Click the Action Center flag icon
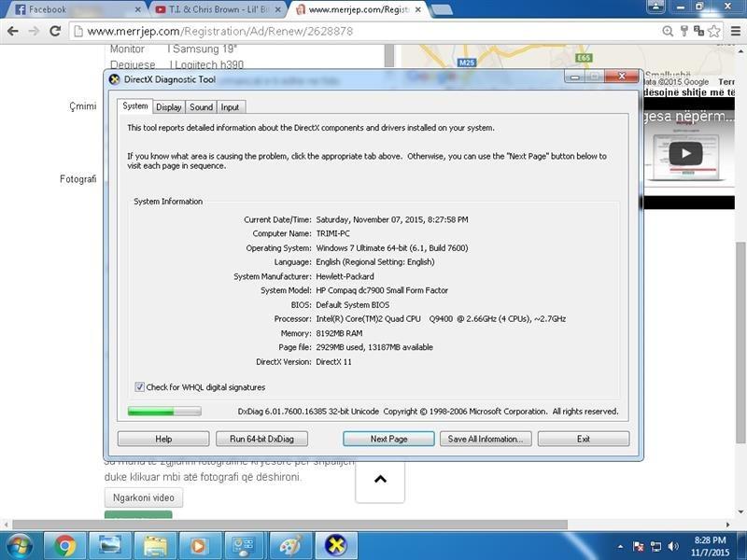The image size is (747, 560). [639, 547]
